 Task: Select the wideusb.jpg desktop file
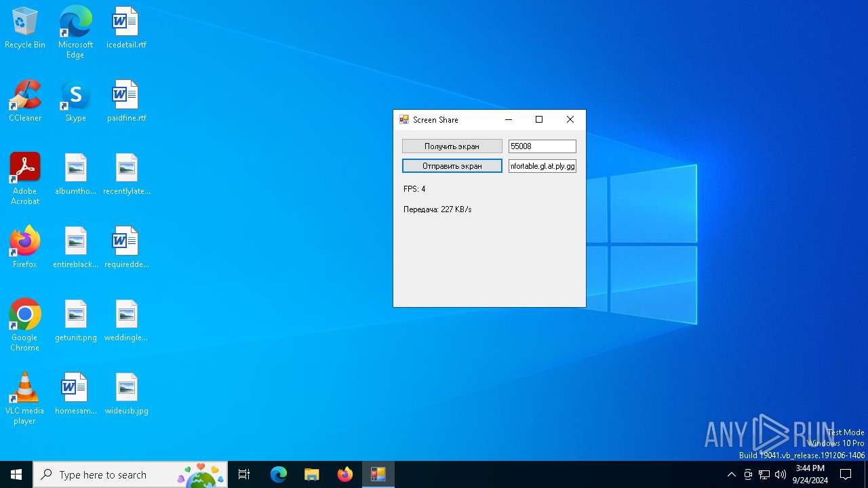tap(126, 394)
